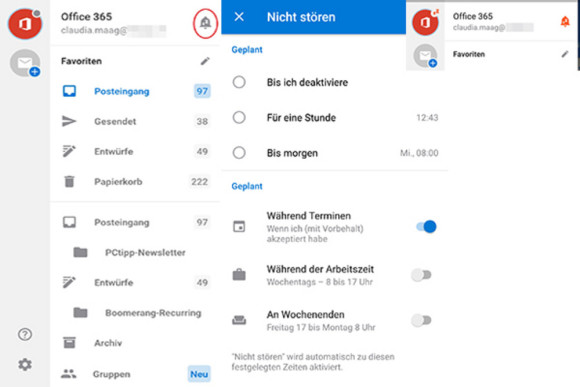580x387 pixels.
Task: Tap the circled do-not-disturb bell icon
Action: pos(205,23)
